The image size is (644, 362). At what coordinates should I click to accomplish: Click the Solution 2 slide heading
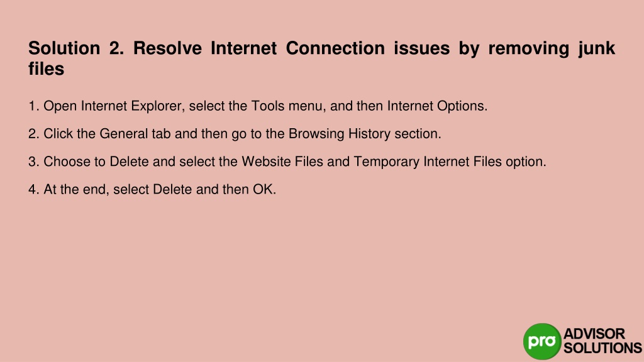click(321, 58)
